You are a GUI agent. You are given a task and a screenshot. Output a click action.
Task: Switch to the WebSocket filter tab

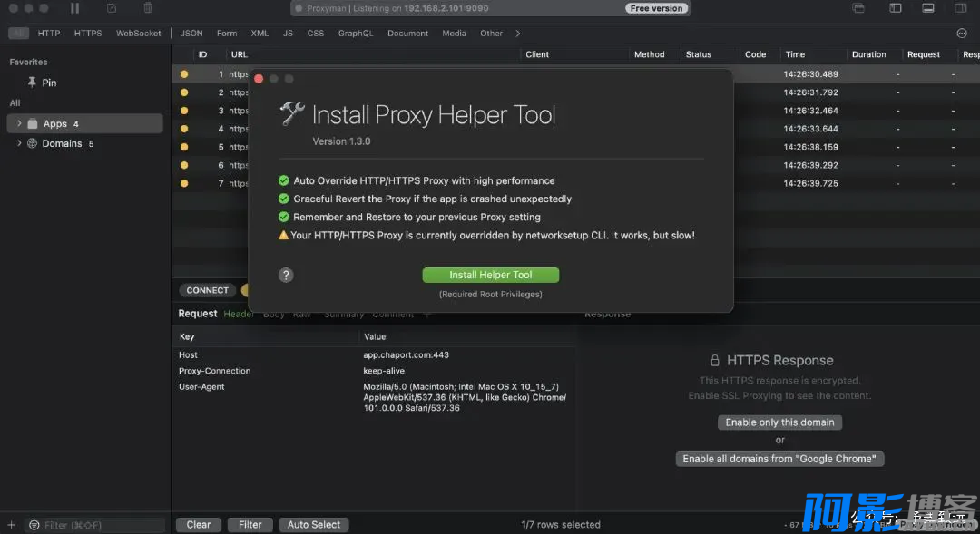[x=138, y=34]
